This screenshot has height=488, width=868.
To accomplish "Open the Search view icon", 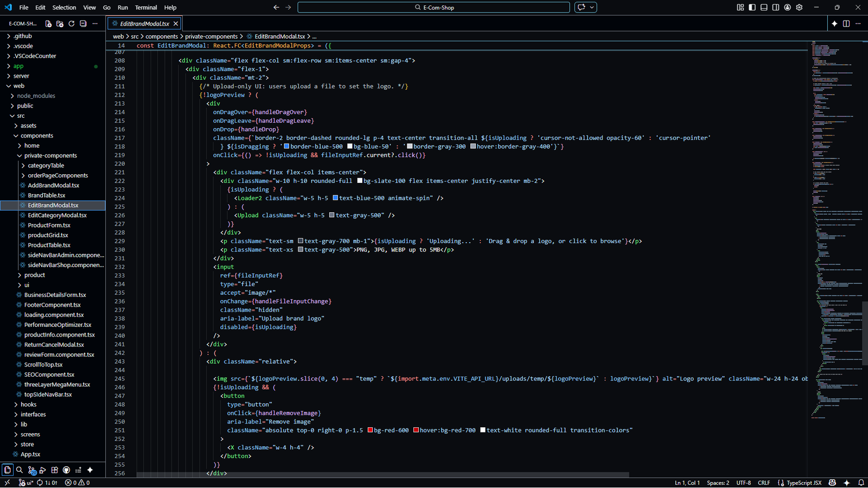I will click(20, 470).
